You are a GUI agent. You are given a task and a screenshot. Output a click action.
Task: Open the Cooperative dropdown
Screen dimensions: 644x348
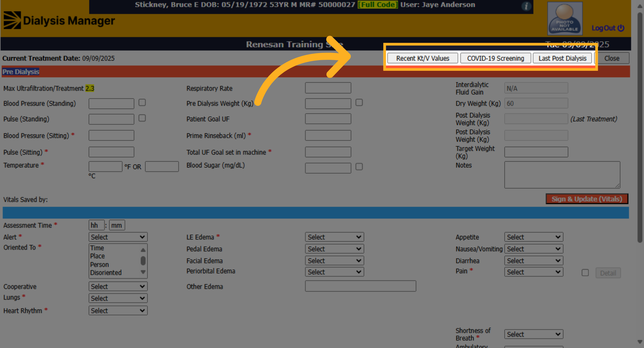(x=118, y=286)
